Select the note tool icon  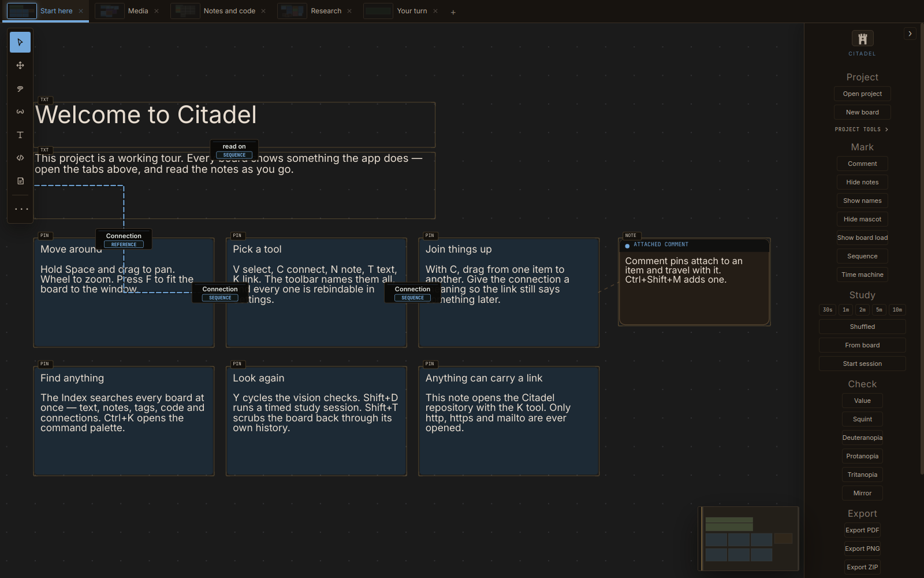click(20, 181)
